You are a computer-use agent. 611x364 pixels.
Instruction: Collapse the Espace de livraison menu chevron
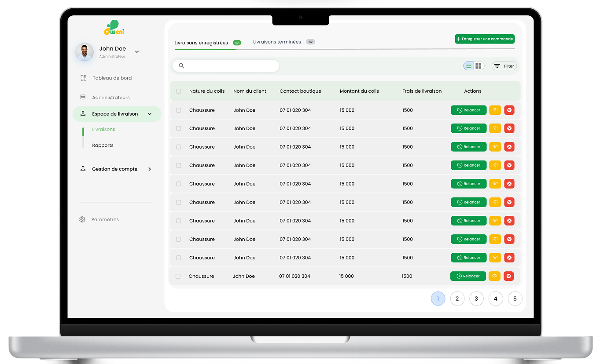pos(150,114)
